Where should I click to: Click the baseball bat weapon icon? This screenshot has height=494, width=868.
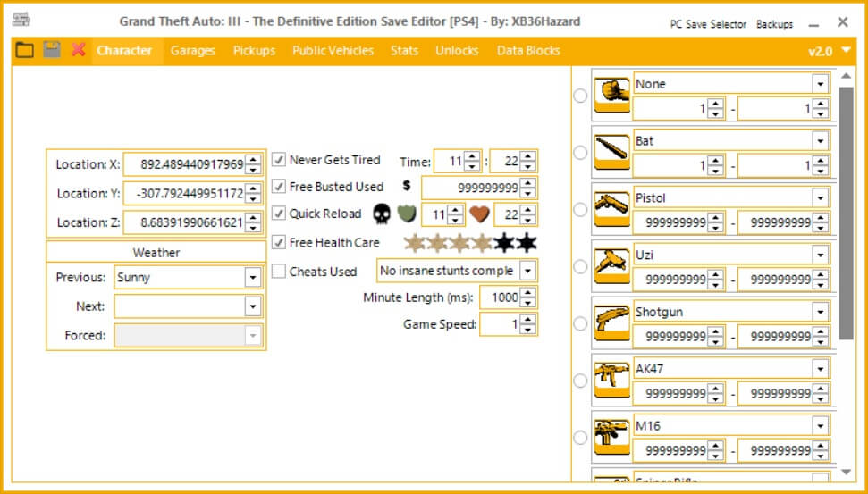click(611, 152)
